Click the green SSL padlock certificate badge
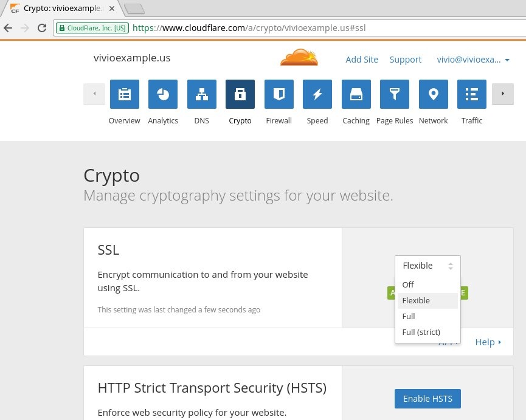This screenshot has height=420, width=526. coord(92,28)
